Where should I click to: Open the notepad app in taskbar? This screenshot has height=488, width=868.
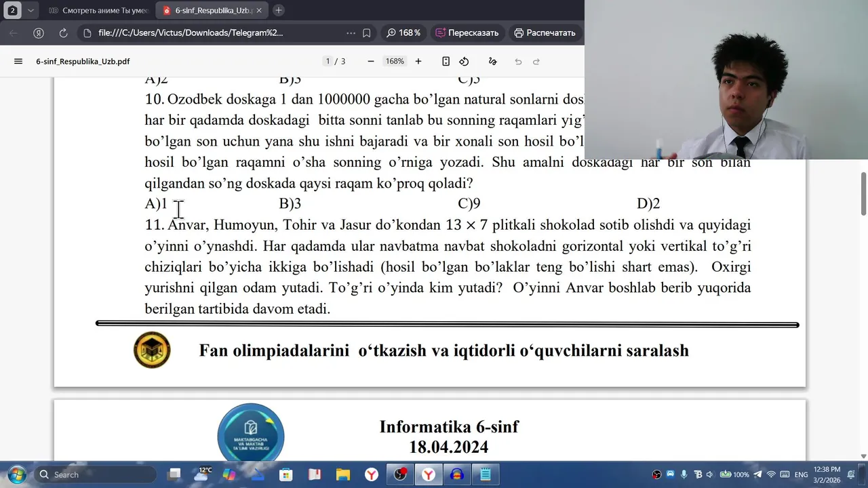486,474
